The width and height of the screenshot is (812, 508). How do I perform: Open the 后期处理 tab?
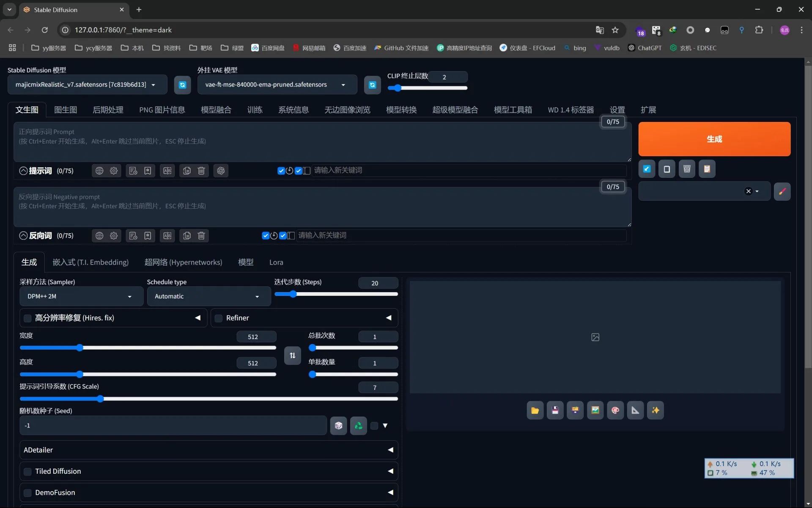click(108, 110)
